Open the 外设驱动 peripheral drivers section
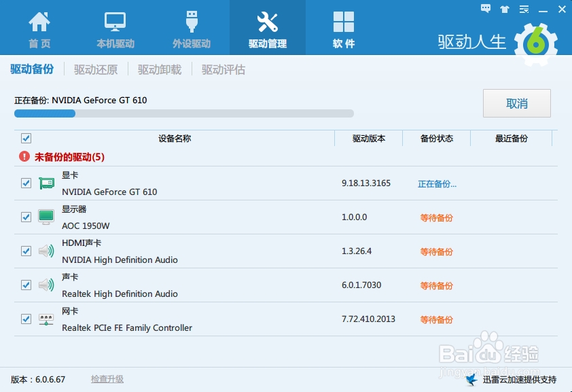This screenshot has height=392, width=572. click(x=192, y=30)
